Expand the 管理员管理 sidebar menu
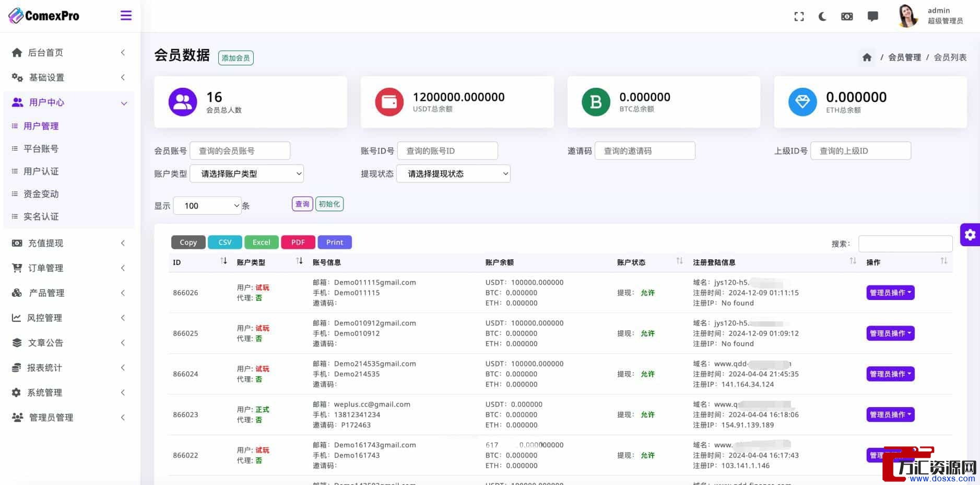This screenshot has height=485, width=980. 69,418
